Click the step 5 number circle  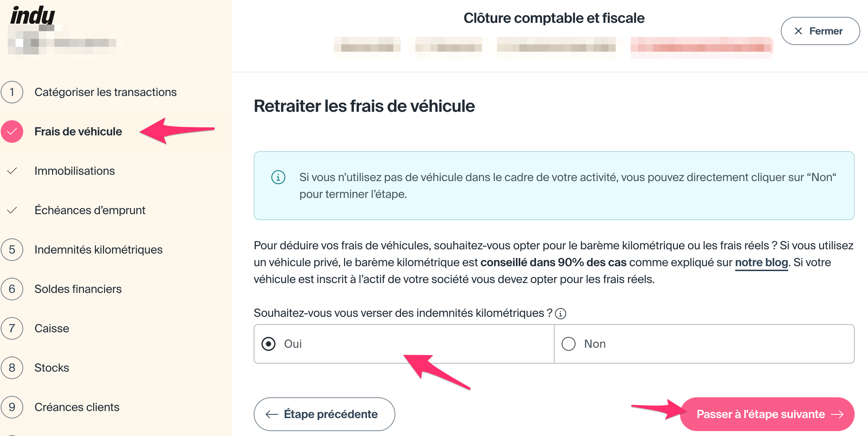pos(12,250)
